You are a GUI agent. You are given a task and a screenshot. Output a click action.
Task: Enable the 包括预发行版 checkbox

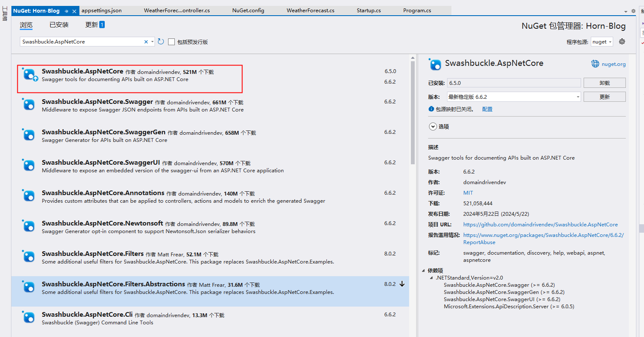[171, 42]
